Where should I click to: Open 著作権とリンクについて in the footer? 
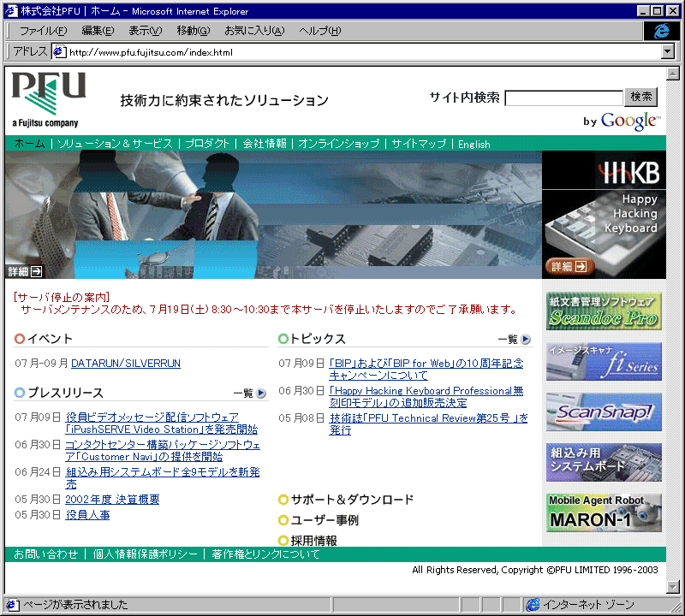[265, 554]
